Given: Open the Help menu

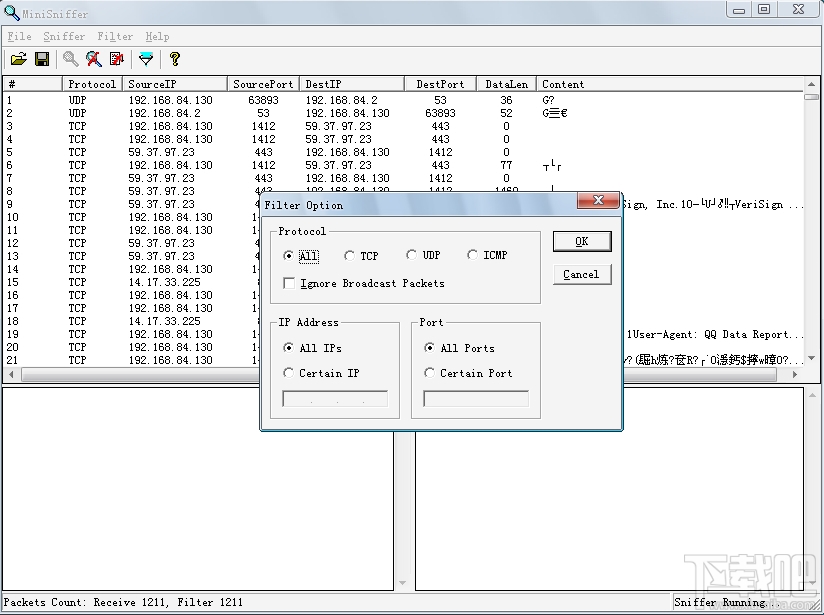Looking at the screenshot, I should 157,36.
